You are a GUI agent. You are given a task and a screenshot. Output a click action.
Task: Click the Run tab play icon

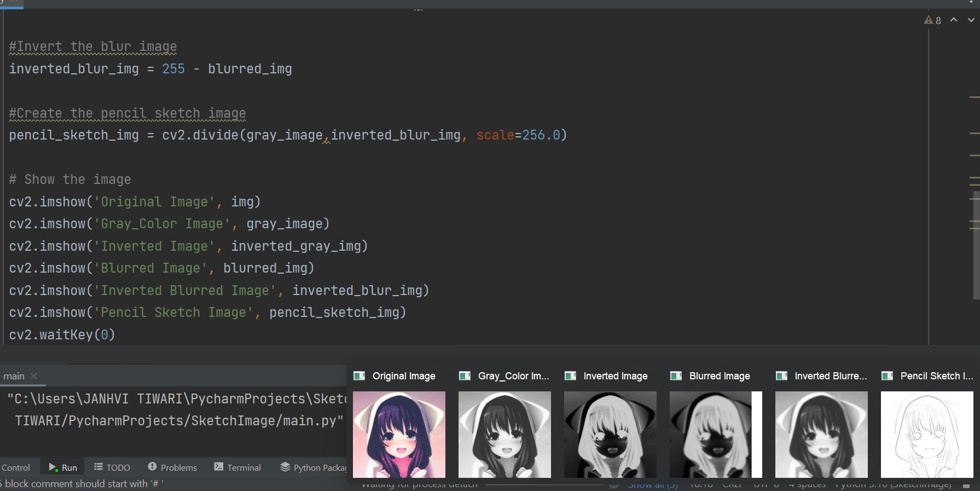click(53, 467)
